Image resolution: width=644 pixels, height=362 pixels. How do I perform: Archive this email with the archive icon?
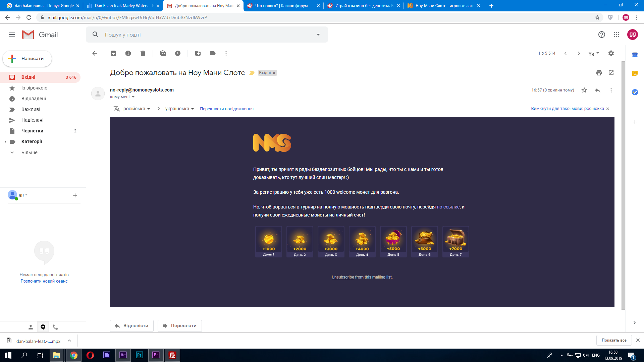113,53
